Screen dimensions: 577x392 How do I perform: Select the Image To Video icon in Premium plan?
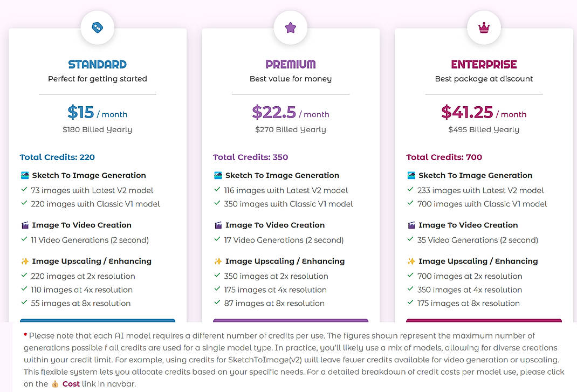coord(217,225)
